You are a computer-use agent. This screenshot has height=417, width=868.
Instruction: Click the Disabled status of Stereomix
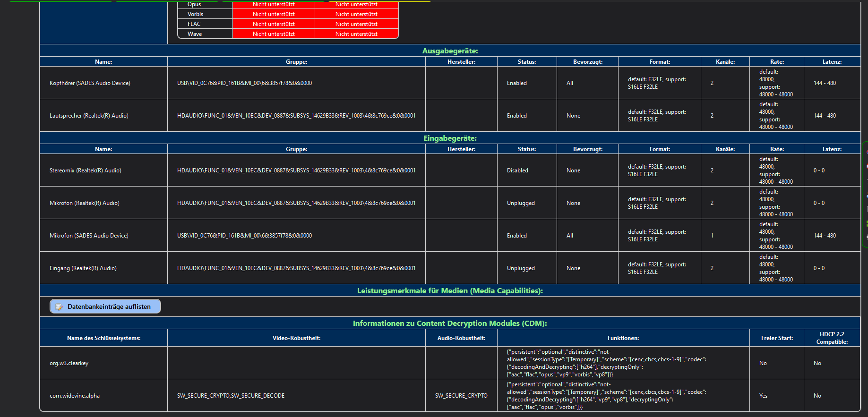(x=517, y=170)
